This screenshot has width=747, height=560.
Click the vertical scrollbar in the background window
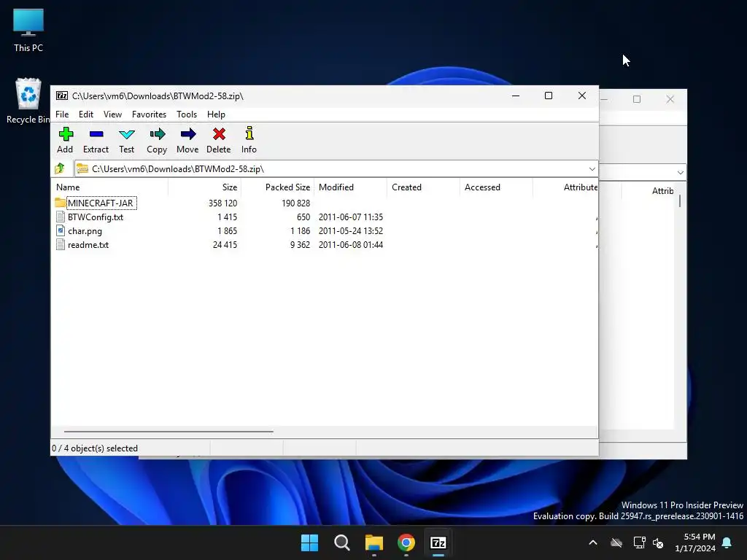[680, 201]
